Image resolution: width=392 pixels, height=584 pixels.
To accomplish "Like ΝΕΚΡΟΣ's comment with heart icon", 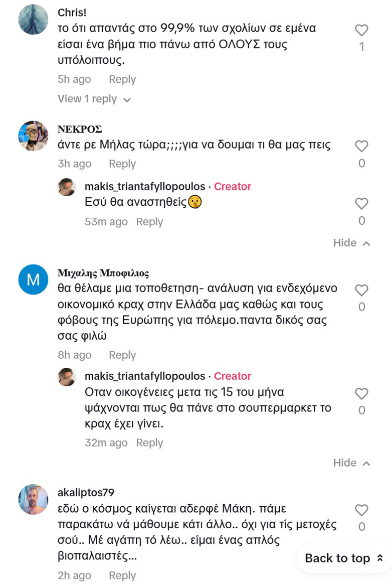I will click(361, 147).
